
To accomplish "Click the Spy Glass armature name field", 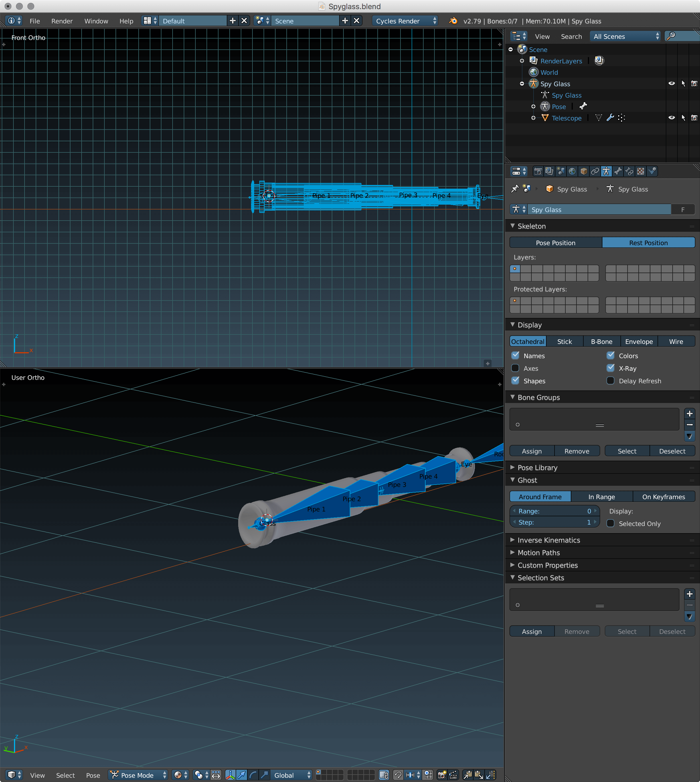I will pyautogui.click(x=599, y=209).
